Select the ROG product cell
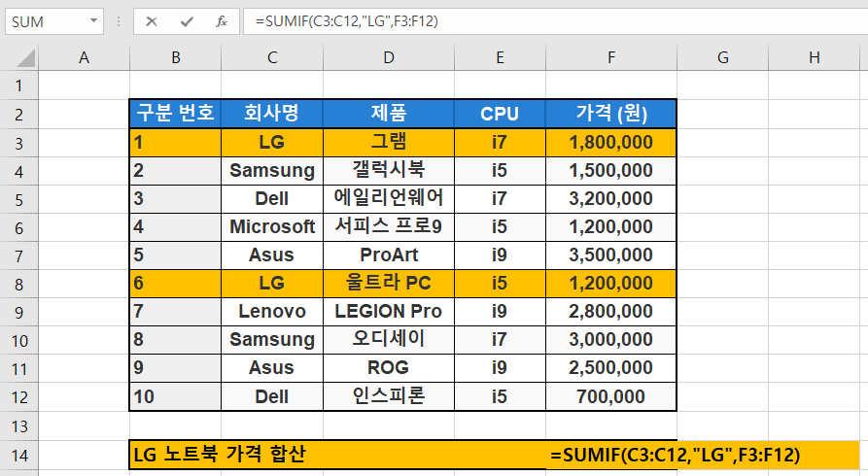The height and width of the screenshot is (476, 868). (389, 368)
